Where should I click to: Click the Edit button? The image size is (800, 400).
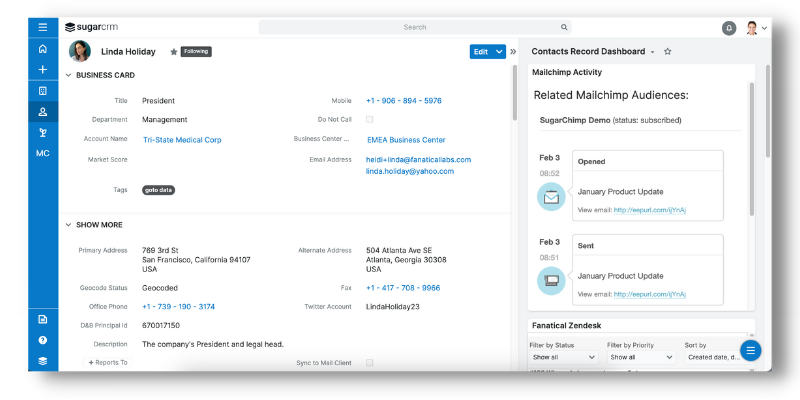point(482,52)
